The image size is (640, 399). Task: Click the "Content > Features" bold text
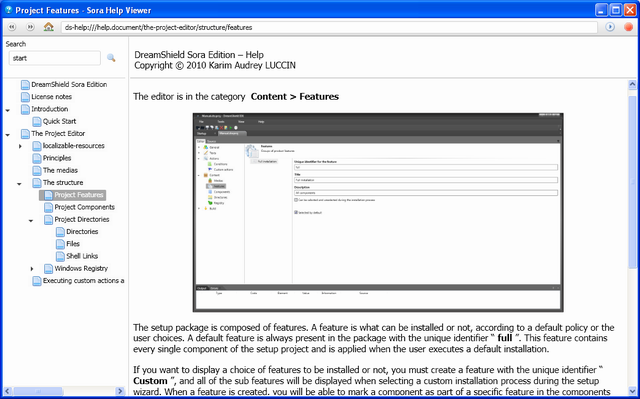click(x=295, y=97)
